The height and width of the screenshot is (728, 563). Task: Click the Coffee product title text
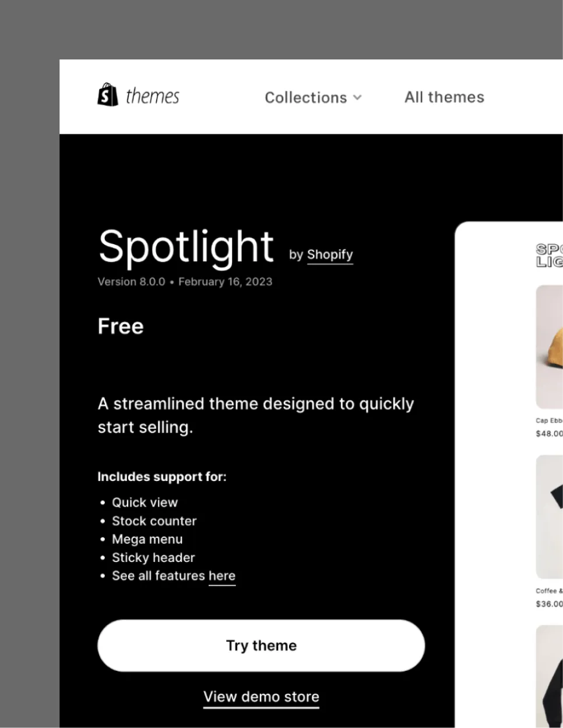pos(548,590)
